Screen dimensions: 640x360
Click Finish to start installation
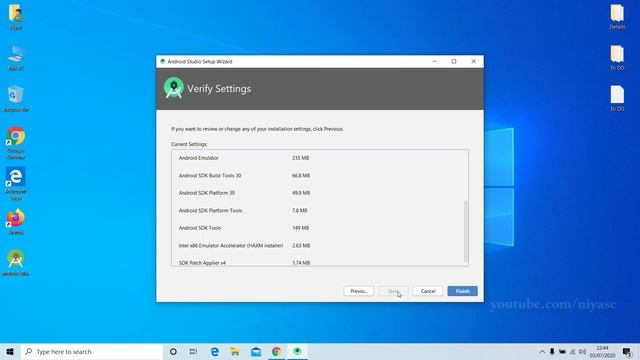(x=462, y=291)
